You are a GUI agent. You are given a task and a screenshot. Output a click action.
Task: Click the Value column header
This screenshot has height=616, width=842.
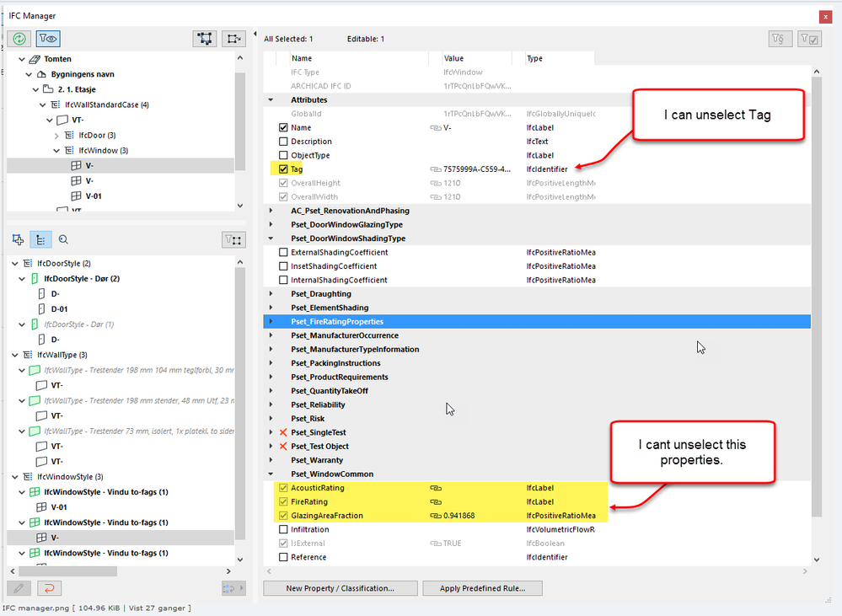click(x=470, y=58)
